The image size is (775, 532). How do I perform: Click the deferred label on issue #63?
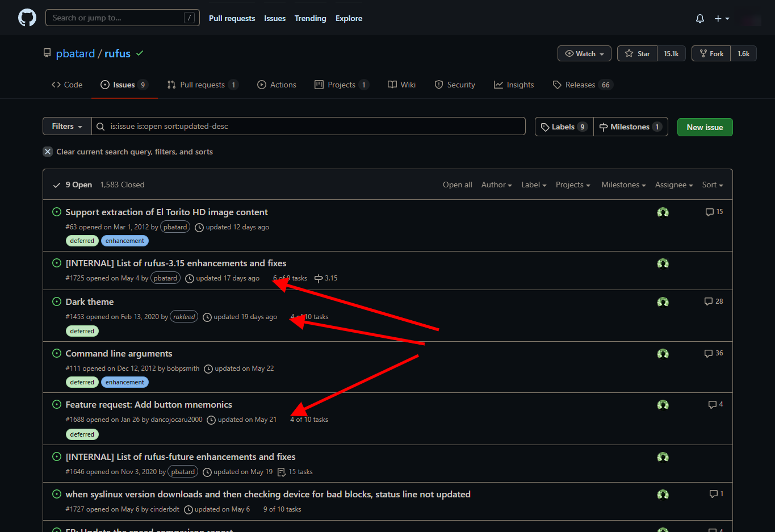click(x=82, y=241)
